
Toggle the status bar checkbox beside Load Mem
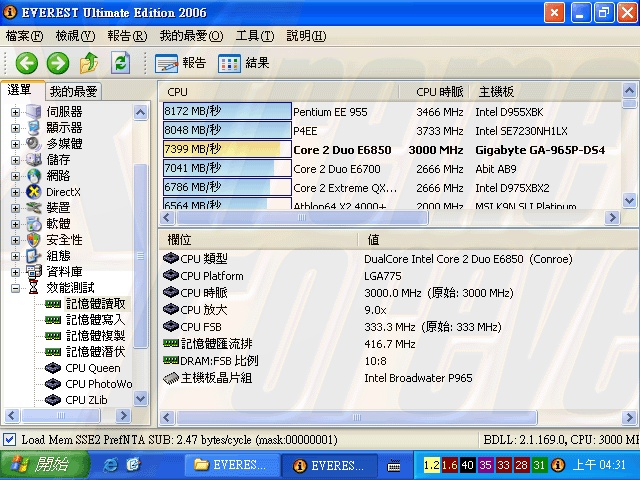click(x=9, y=440)
